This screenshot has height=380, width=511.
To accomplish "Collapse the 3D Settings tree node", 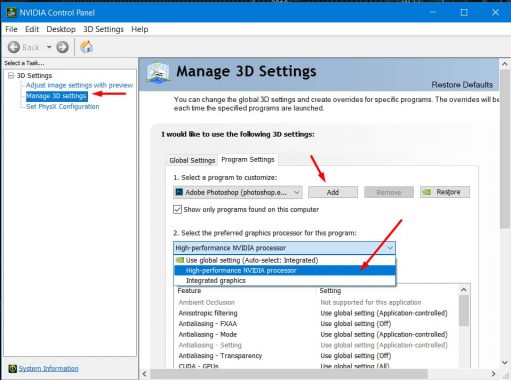I will 11,76.
